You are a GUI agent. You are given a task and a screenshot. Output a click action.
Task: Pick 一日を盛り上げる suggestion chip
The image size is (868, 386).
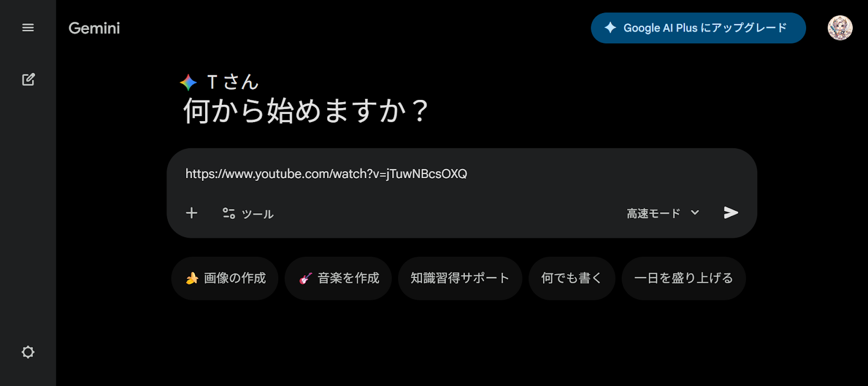tap(684, 279)
